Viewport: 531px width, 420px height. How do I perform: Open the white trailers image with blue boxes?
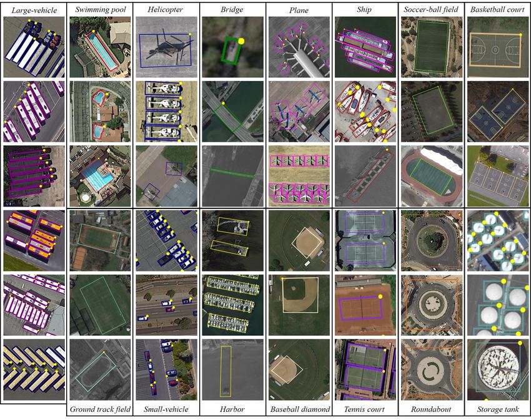(34, 47)
